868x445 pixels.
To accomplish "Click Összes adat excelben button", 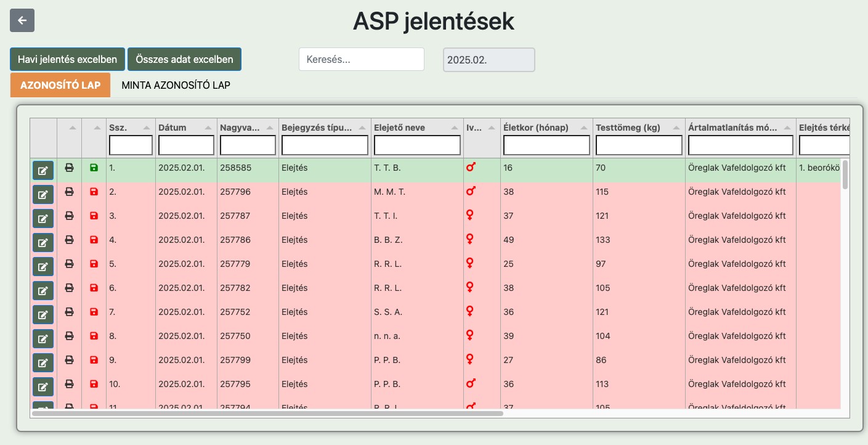I will 184,60.
